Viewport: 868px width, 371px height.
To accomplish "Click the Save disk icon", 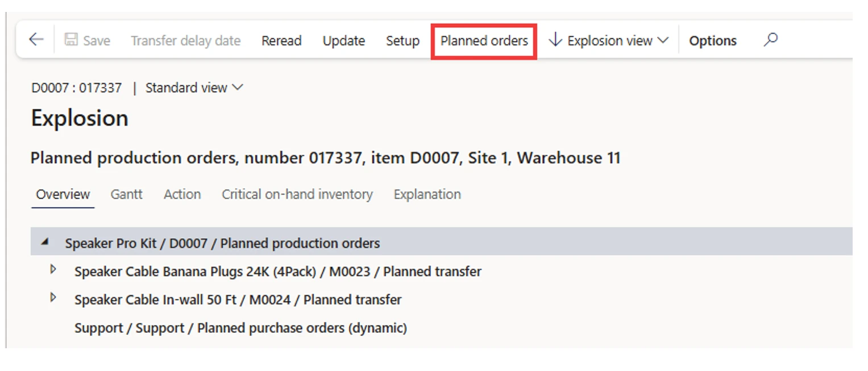I will (x=71, y=40).
